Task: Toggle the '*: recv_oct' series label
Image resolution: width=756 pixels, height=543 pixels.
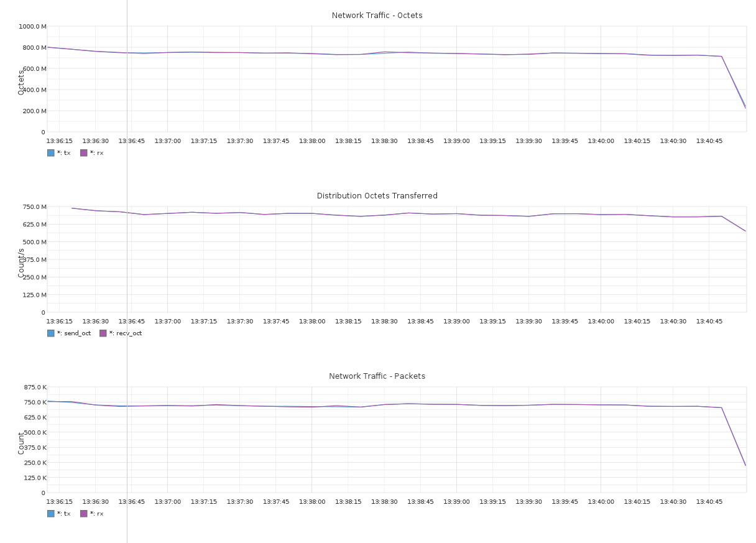Action: pos(126,333)
